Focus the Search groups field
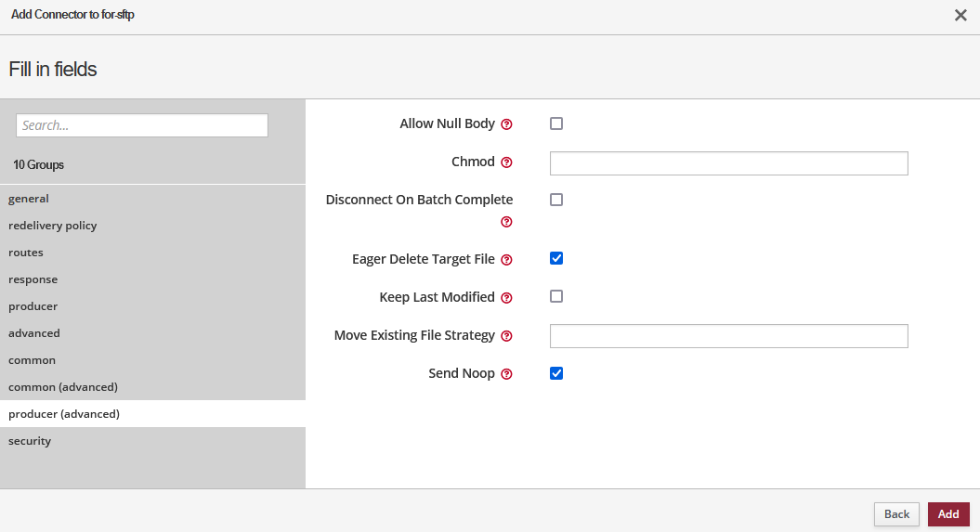The image size is (980, 532). pos(142,125)
